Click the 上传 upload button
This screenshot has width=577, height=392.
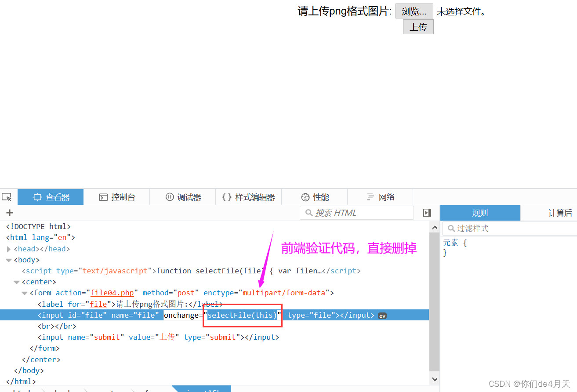coord(417,26)
